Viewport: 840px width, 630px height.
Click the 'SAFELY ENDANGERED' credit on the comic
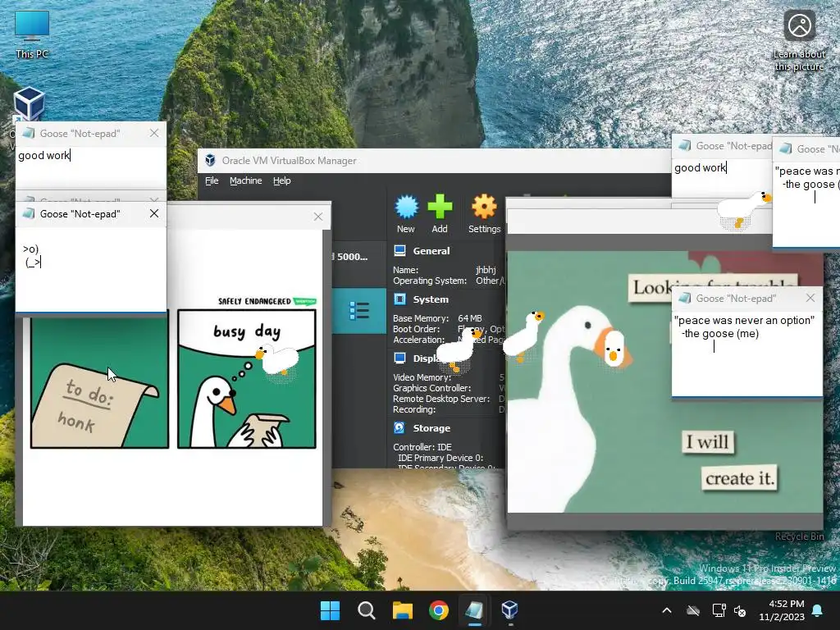pos(254,301)
